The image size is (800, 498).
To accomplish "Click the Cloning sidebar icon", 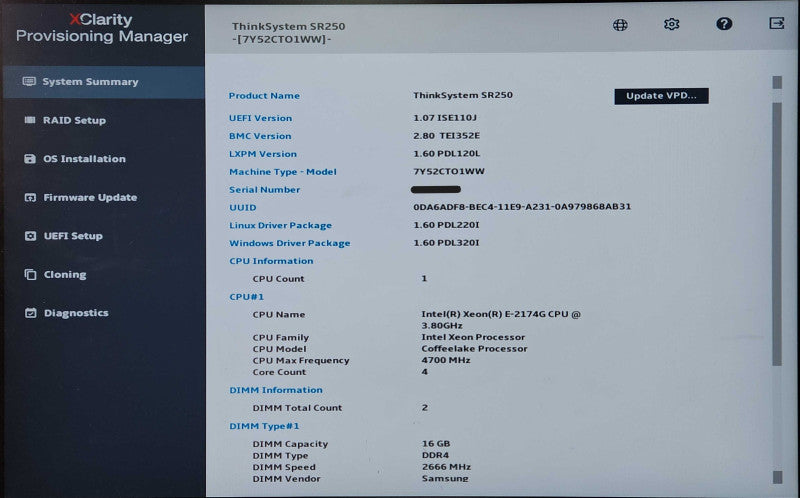I will (31, 275).
